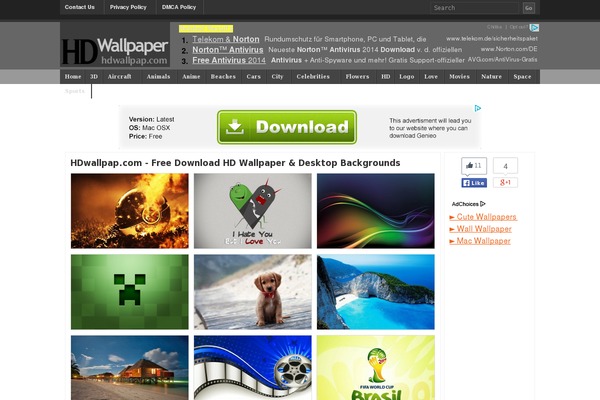The height and width of the screenshot is (400, 600).
Task: Click the green Download button
Action: (x=287, y=127)
